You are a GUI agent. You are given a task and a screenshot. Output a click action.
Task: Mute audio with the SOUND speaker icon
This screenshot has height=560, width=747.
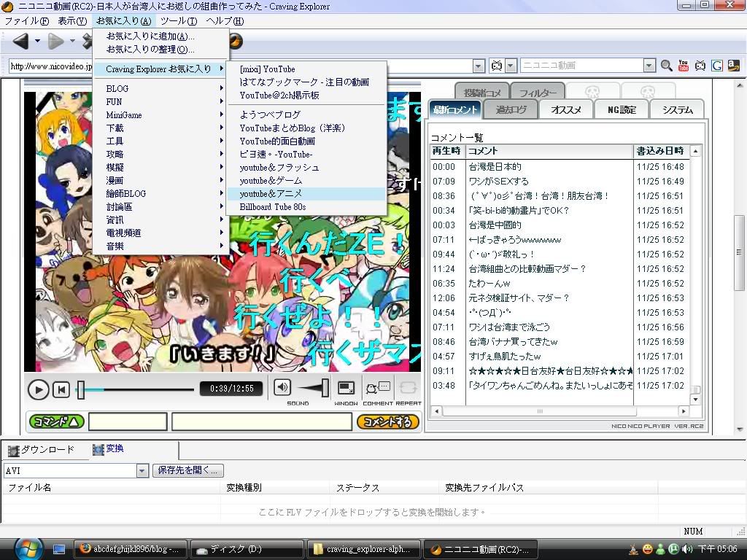(x=282, y=387)
